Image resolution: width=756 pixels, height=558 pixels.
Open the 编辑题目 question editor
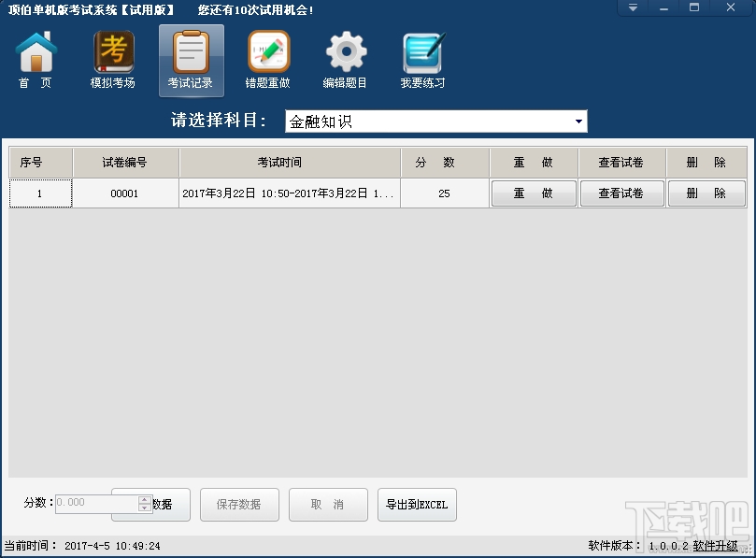345,58
